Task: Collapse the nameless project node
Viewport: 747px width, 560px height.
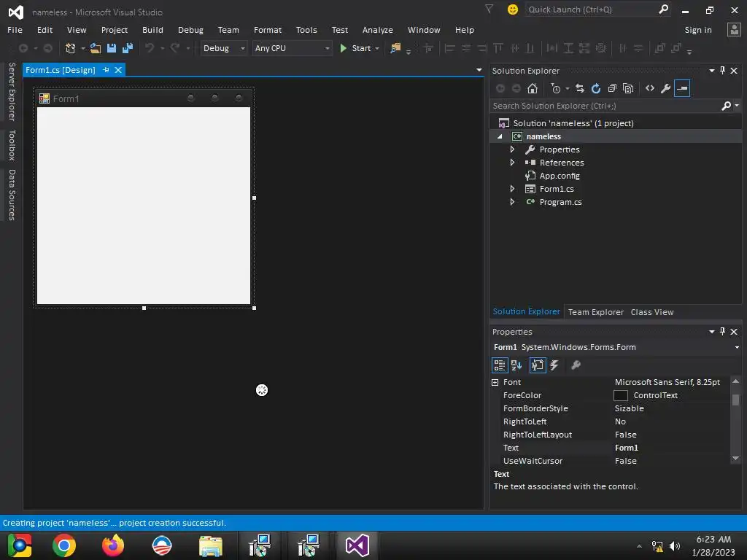Action: [x=500, y=136]
